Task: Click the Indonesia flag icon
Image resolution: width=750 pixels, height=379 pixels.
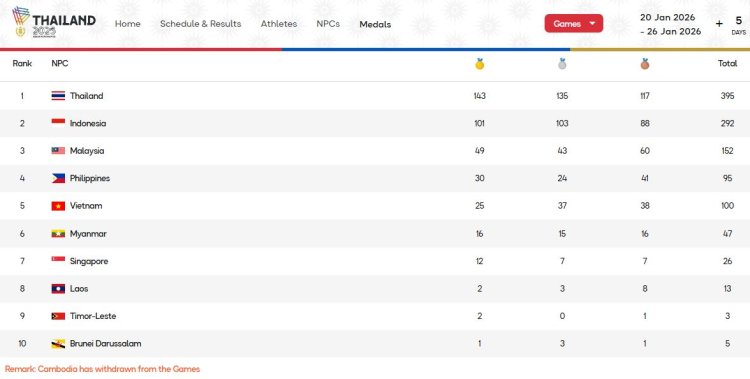Action: click(58, 123)
